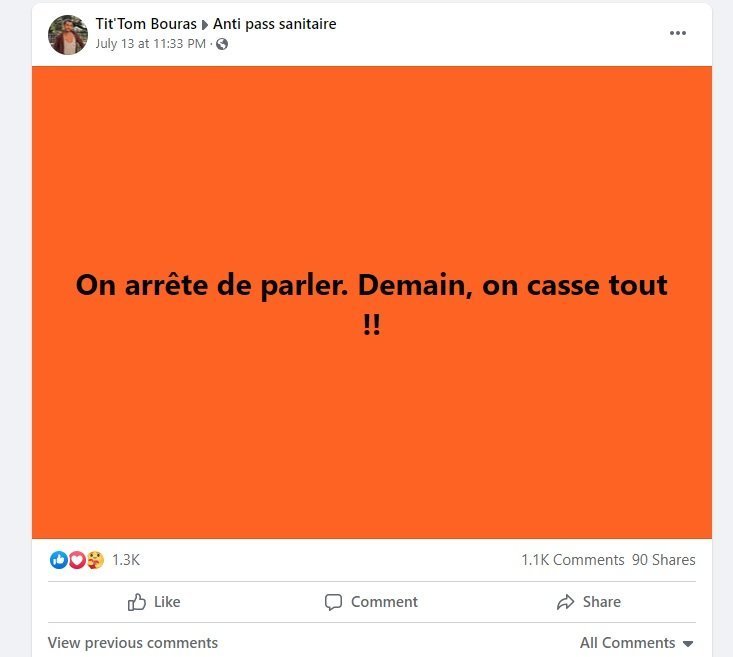Click the speech bubble comment icon

333,602
